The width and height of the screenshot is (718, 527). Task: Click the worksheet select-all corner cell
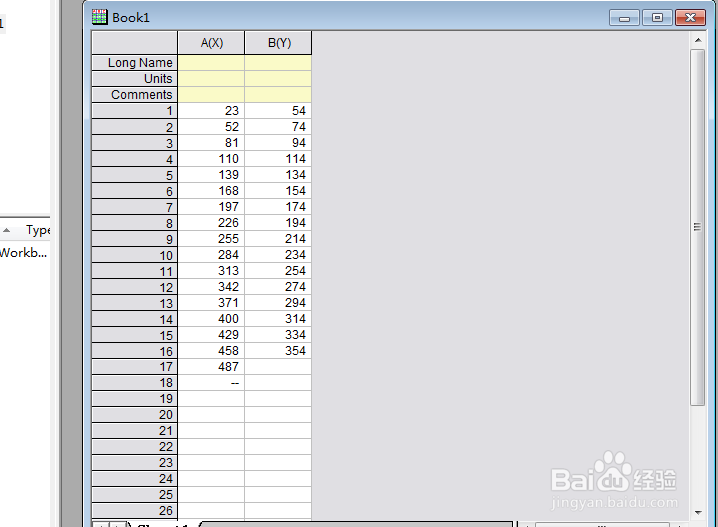click(x=135, y=43)
